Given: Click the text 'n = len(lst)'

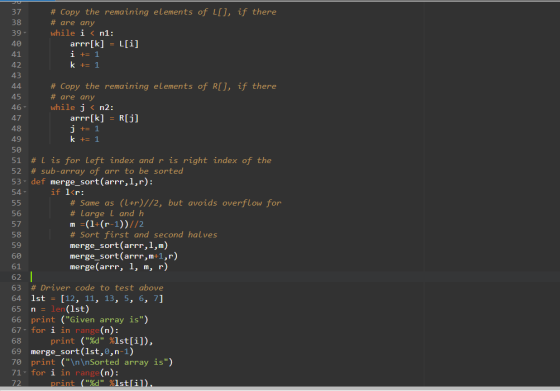Looking at the screenshot, I should click(60, 309).
